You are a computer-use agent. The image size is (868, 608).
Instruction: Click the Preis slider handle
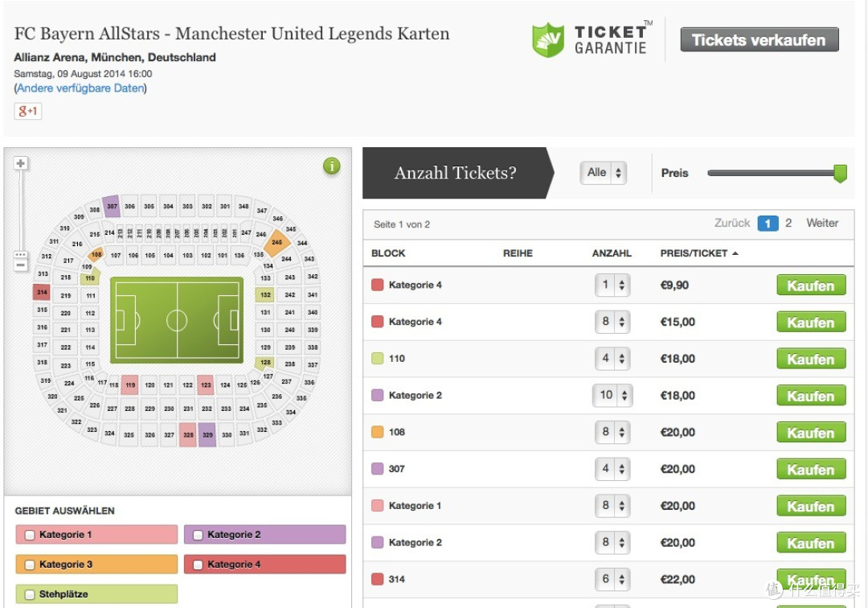841,174
